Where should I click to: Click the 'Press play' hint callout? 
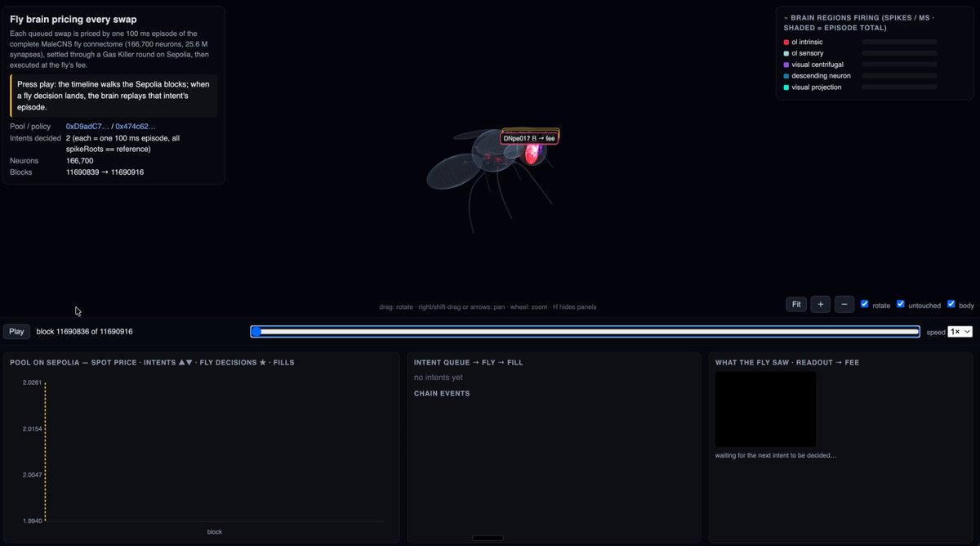point(114,96)
